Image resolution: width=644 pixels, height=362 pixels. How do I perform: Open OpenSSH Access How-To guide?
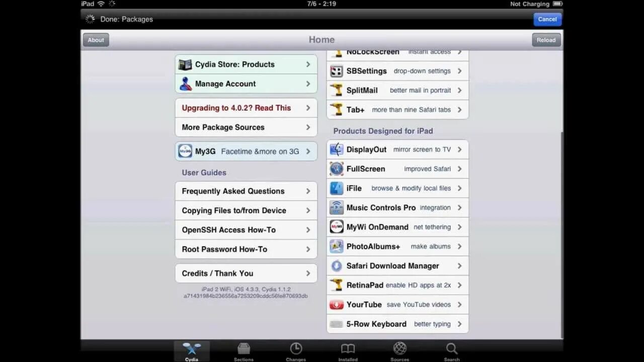pyautogui.click(x=246, y=230)
